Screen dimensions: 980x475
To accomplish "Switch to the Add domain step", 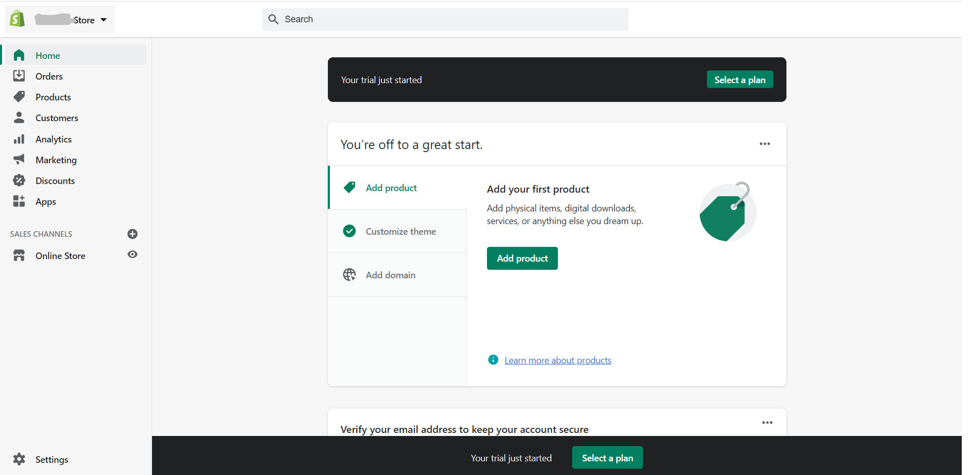I will coord(390,275).
